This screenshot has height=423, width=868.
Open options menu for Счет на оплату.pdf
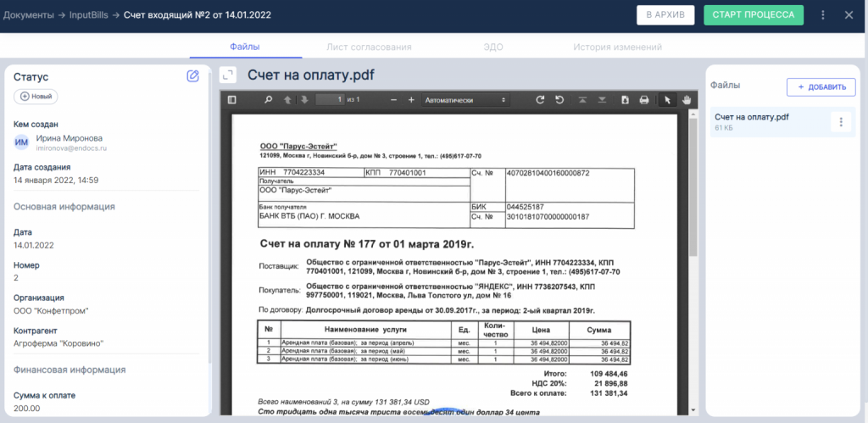pyautogui.click(x=841, y=122)
